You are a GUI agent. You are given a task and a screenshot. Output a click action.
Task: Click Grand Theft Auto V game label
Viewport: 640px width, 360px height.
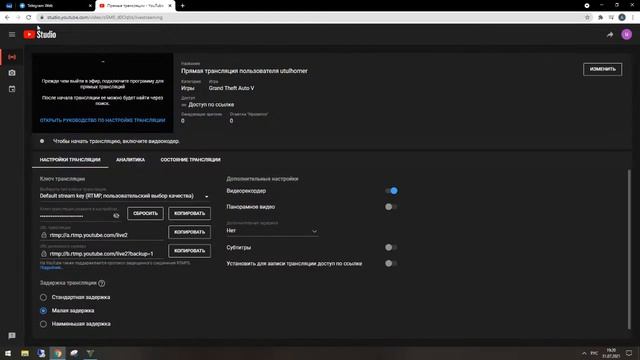(x=231, y=88)
